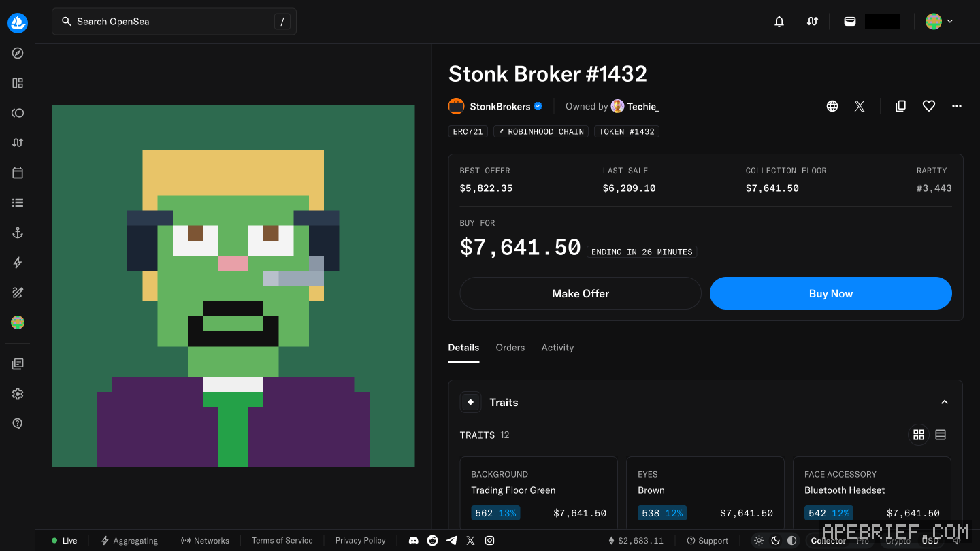The width and height of the screenshot is (980, 551).
Task: Click the Buy Now button
Action: click(x=831, y=293)
